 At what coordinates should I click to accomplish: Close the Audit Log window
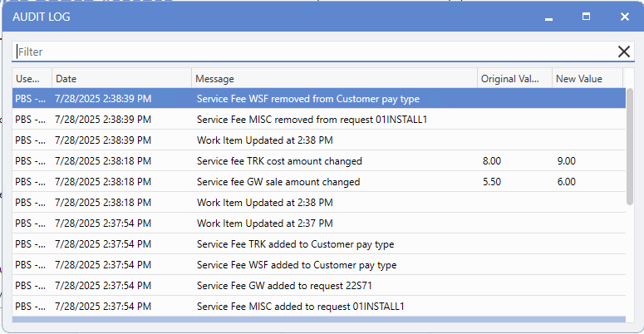click(x=624, y=17)
